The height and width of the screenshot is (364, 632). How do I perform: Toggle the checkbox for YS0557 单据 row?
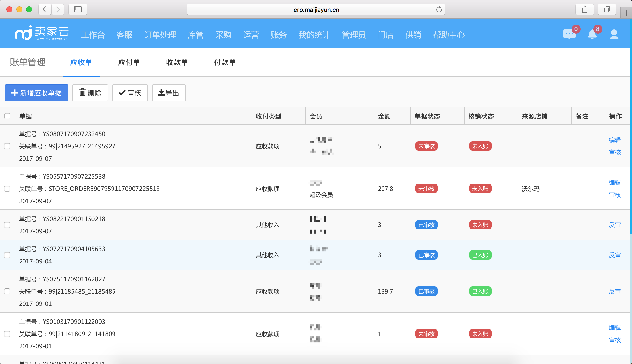[x=7, y=188]
